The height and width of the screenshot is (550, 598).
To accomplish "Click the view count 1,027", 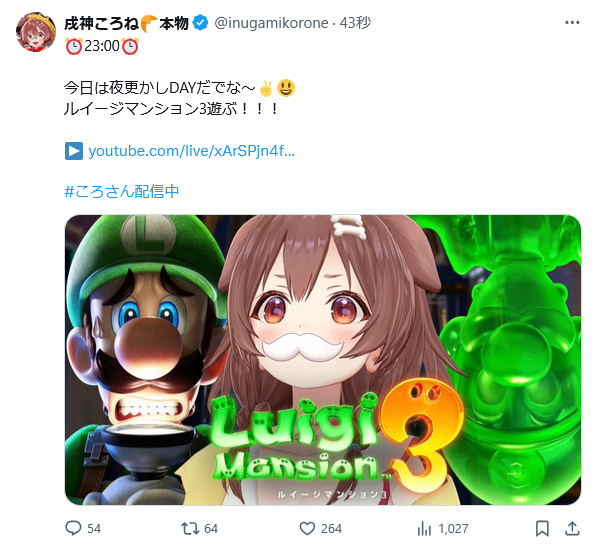I will (x=453, y=529).
